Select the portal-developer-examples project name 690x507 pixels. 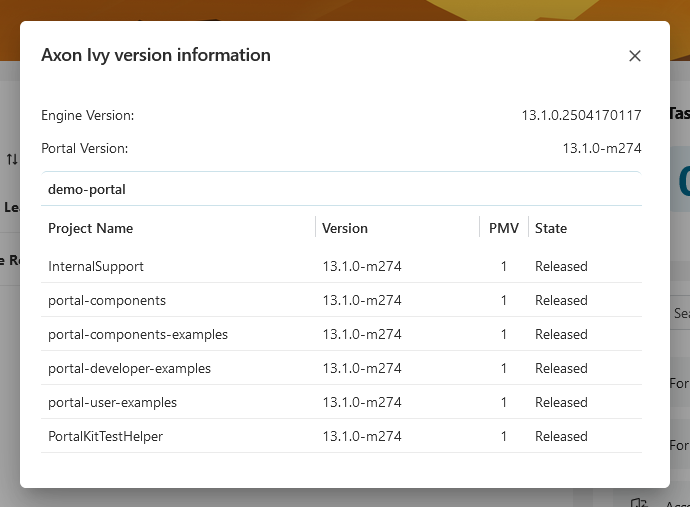(129, 368)
